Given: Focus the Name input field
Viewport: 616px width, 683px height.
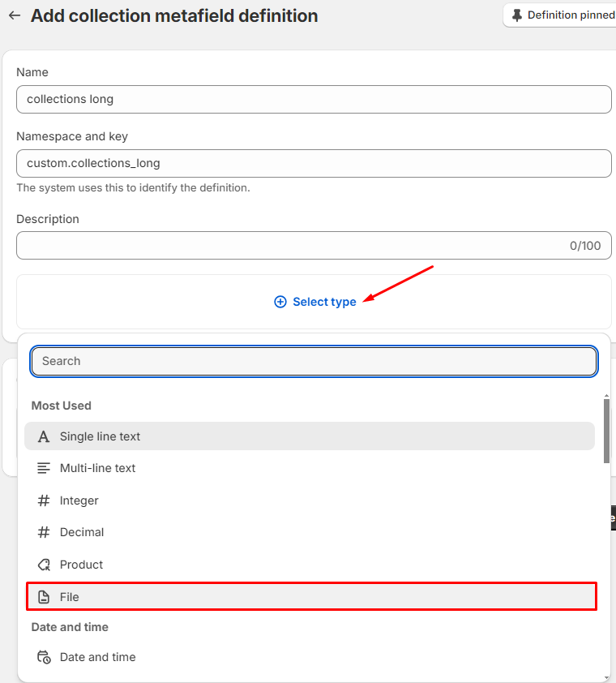Looking at the screenshot, I should (313, 99).
